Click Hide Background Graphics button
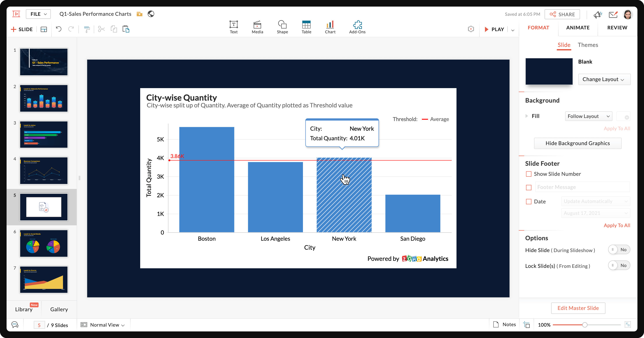The image size is (644, 338). [x=577, y=143]
